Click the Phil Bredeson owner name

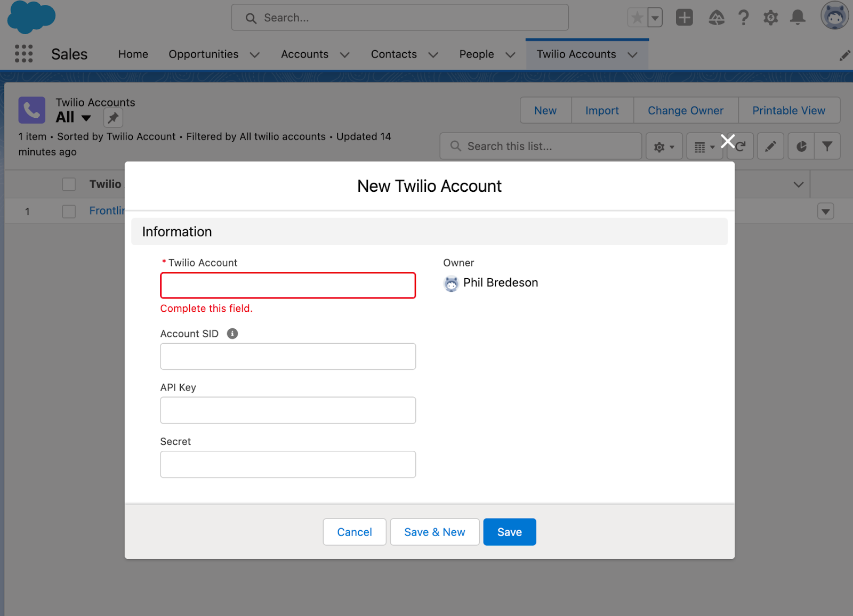(501, 282)
